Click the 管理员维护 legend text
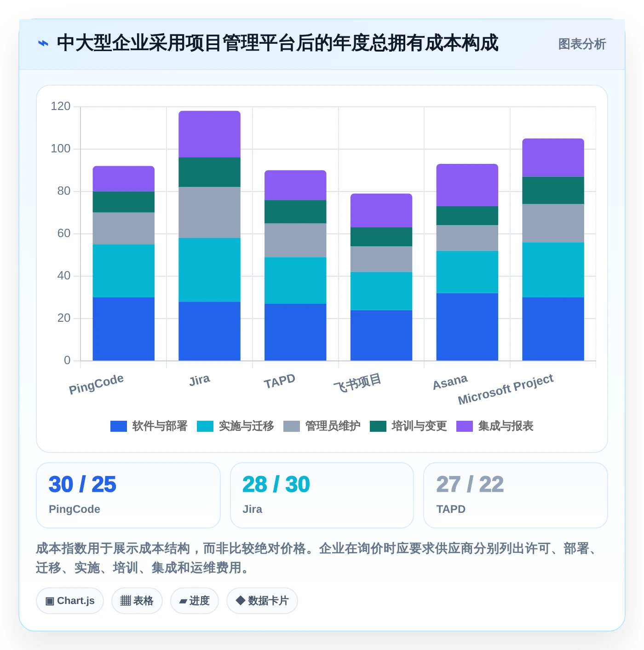 (x=333, y=426)
